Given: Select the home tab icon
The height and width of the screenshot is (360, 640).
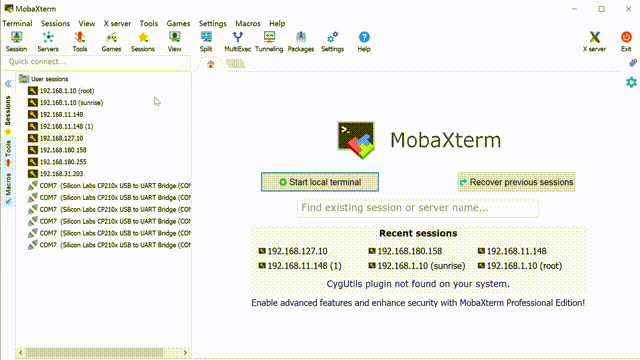Looking at the screenshot, I should (211, 64).
